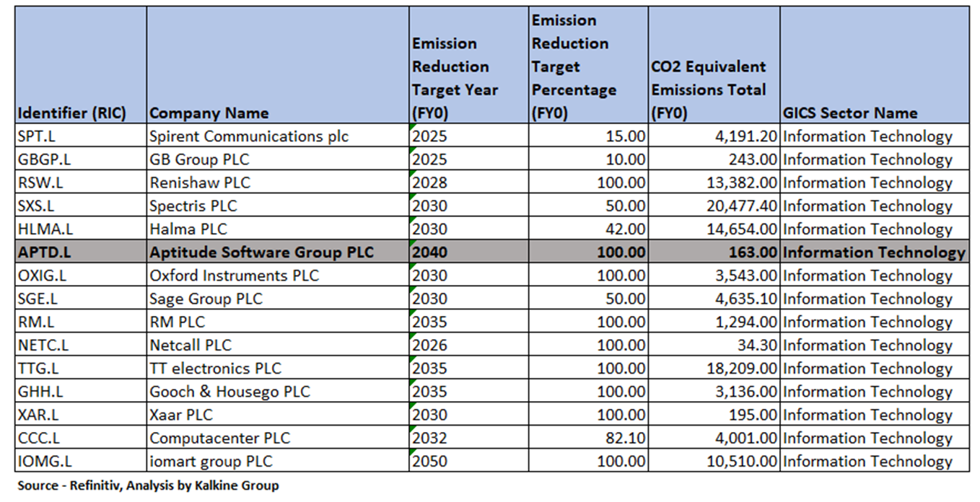Select cell OXIG.L
The image size is (980, 502).
tap(81, 276)
